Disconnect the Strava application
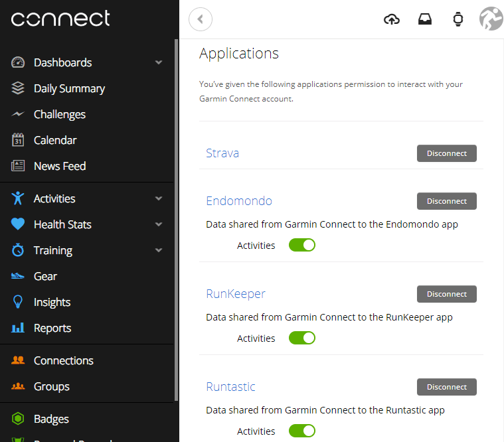 point(446,153)
